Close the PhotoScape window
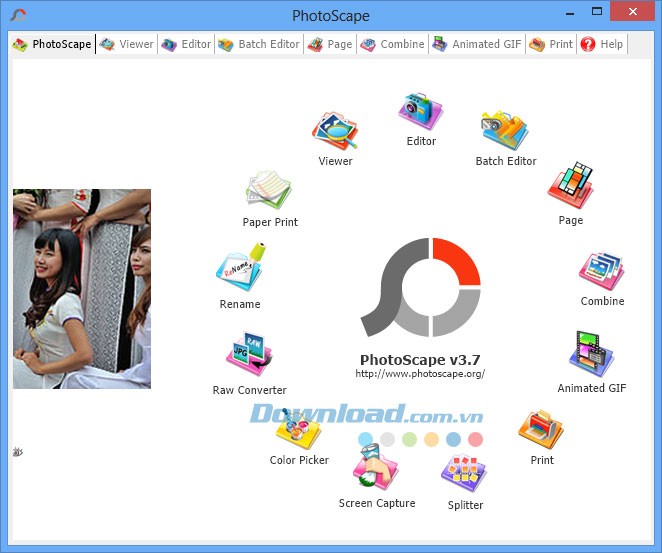This screenshot has height=553, width=662. [x=632, y=12]
